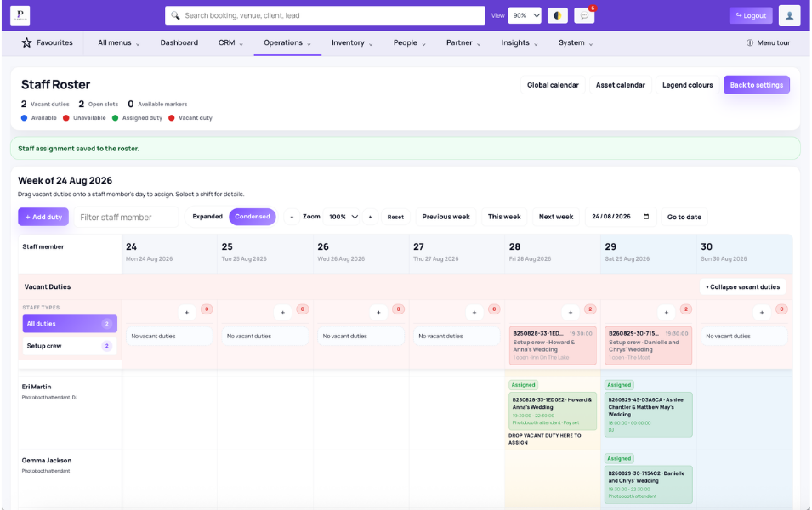Select the Setup crew staff type filter
Viewport: 812px width, 510px height.
70,346
